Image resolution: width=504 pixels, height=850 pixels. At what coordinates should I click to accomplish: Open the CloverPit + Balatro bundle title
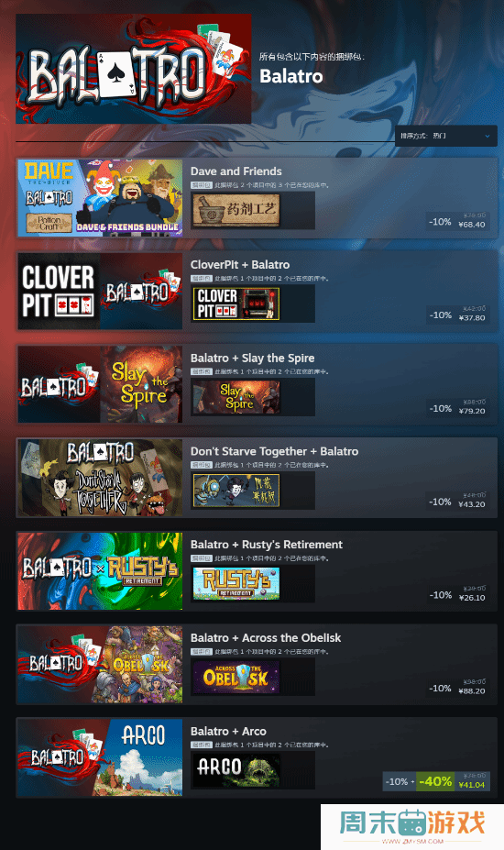click(240, 265)
